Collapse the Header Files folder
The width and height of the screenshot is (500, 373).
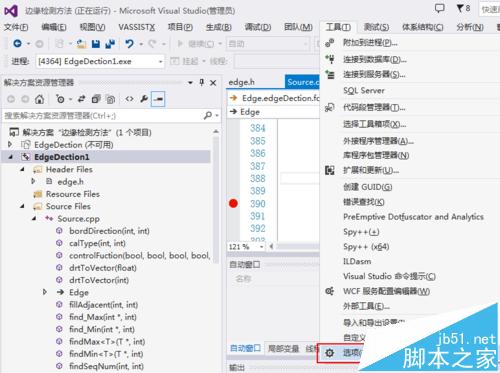tap(22, 169)
